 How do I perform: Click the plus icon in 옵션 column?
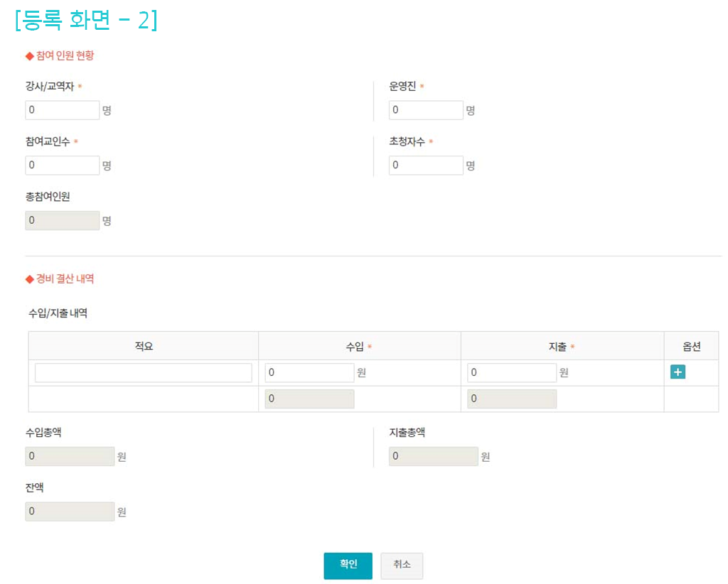coord(678,372)
